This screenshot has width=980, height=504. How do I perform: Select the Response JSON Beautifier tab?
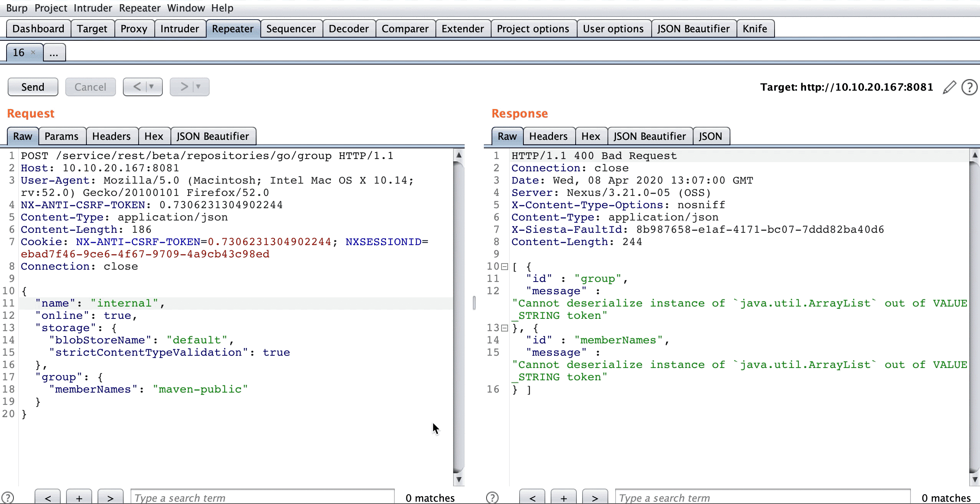pyautogui.click(x=650, y=136)
